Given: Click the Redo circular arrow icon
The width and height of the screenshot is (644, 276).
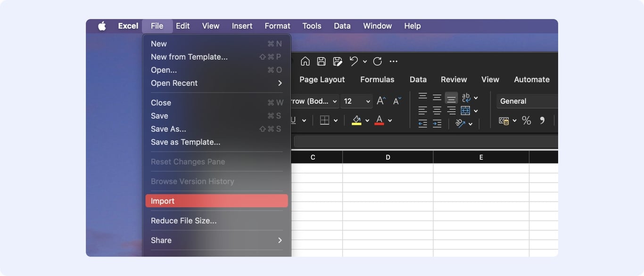Looking at the screenshot, I should click(377, 61).
